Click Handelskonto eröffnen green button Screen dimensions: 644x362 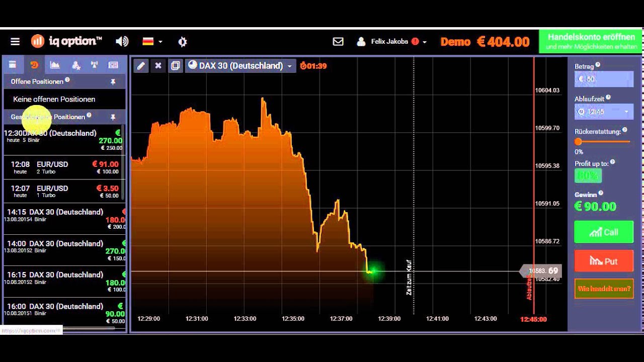point(591,42)
